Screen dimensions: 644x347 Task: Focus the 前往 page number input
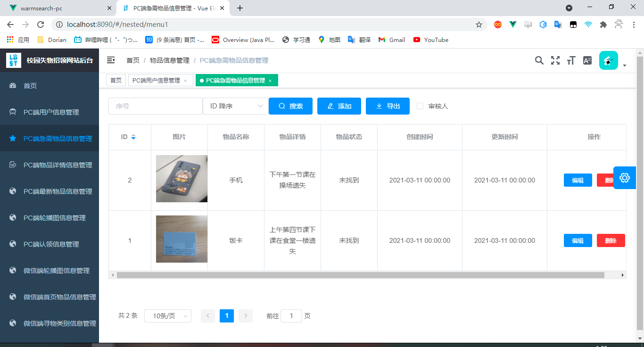coord(291,316)
